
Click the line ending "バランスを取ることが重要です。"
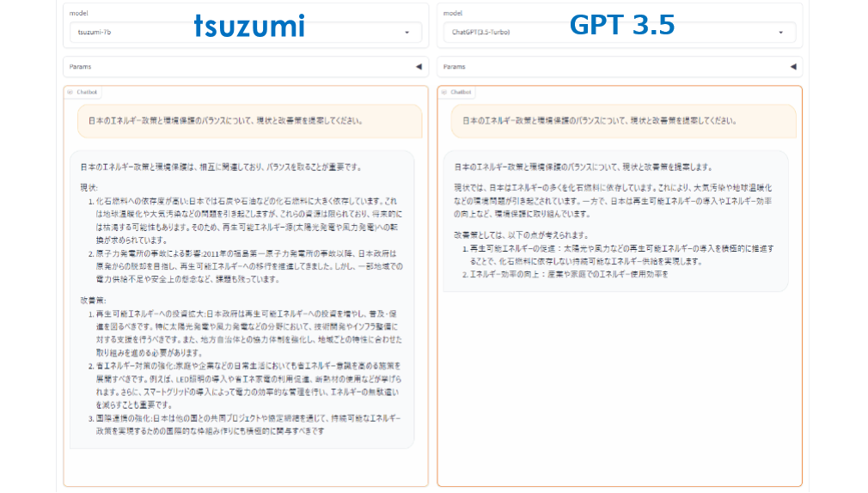[221, 167]
